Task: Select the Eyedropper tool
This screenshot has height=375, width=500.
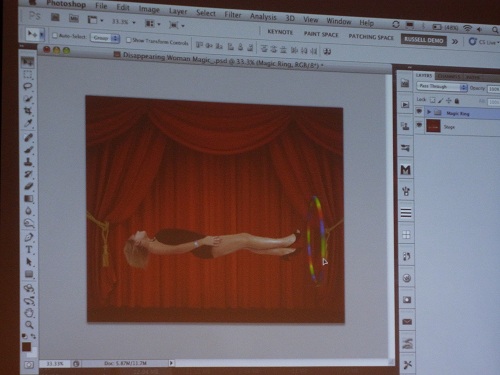Action: point(28,123)
